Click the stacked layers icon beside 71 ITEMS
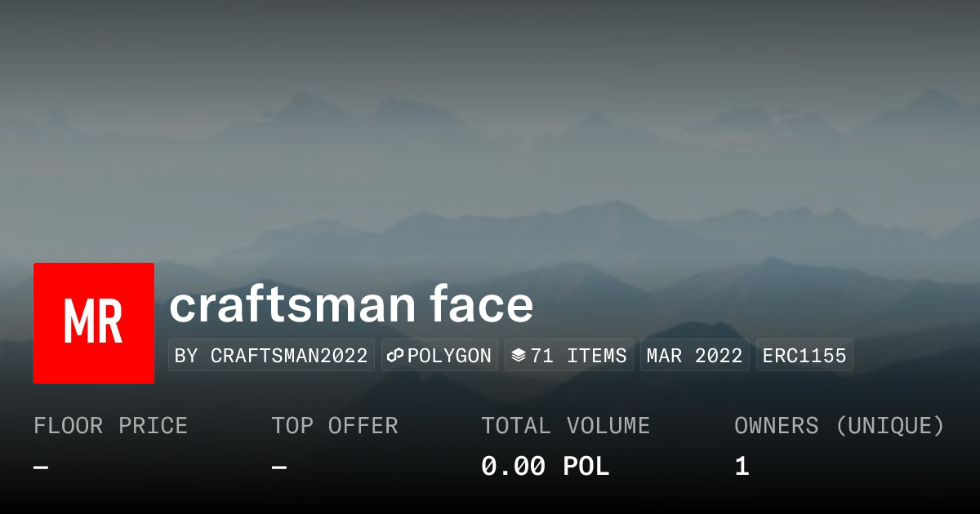The width and height of the screenshot is (980, 514). [519, 355]
